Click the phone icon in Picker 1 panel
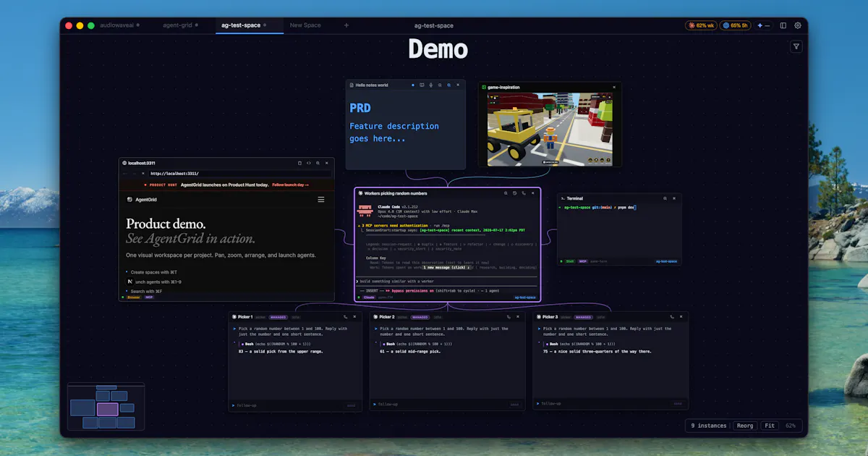The image size is (868, 456). 345,316
